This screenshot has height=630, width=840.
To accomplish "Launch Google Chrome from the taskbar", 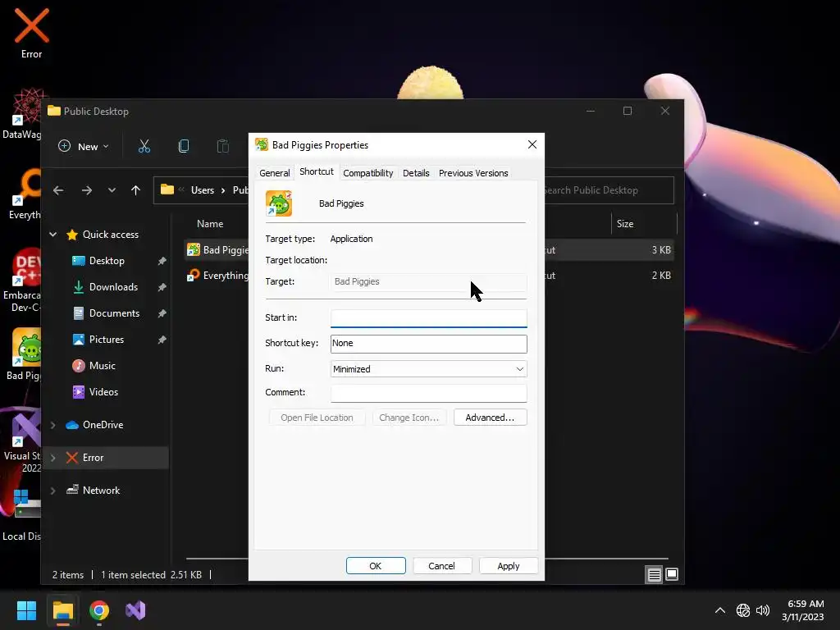I will pyautogui.click(x=99, y=610).
